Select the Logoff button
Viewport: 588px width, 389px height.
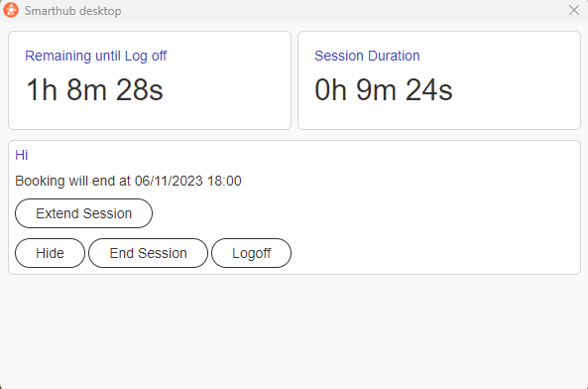[251, 253]
